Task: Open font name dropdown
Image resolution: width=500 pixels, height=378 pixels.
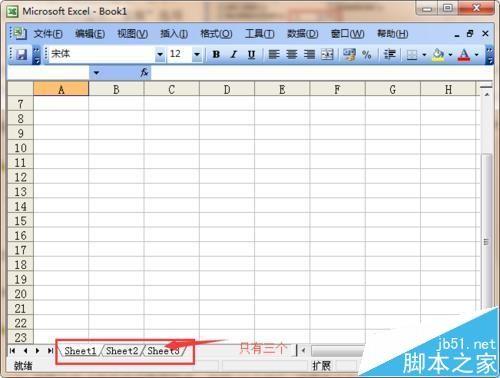Action: (160, 54)
